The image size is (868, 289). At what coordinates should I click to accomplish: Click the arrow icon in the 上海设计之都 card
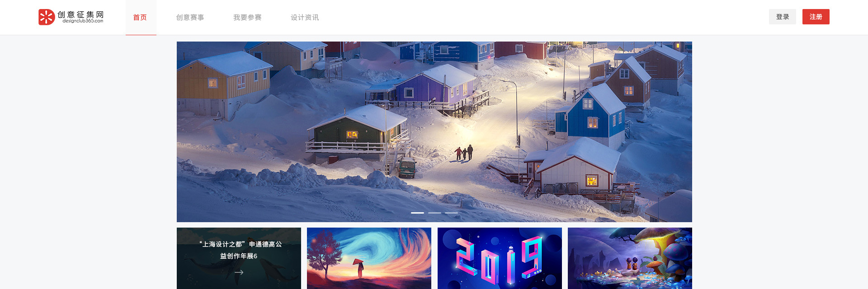(239, 272)
